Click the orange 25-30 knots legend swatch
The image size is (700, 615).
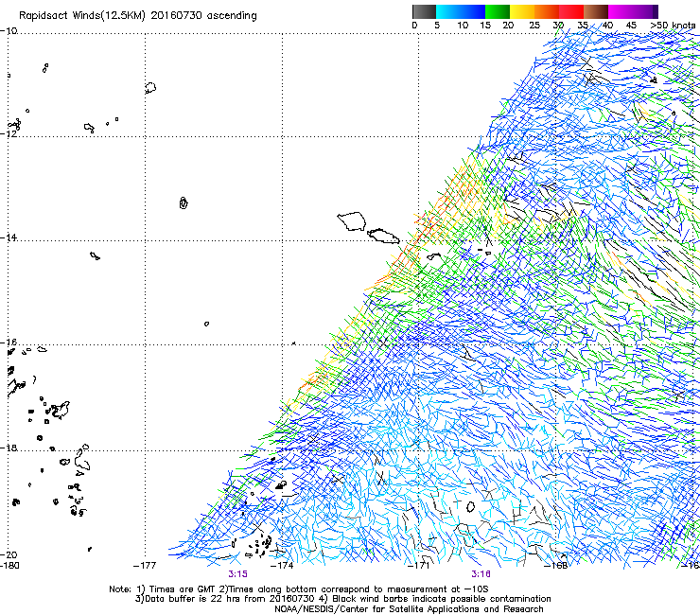547,11
